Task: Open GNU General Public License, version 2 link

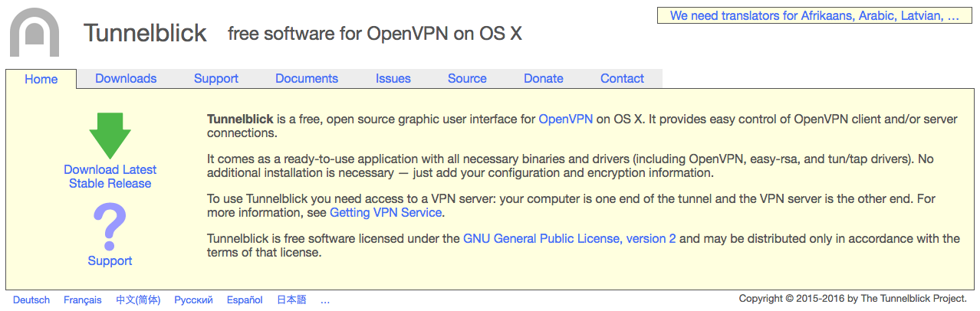Action: click(570, 238)
